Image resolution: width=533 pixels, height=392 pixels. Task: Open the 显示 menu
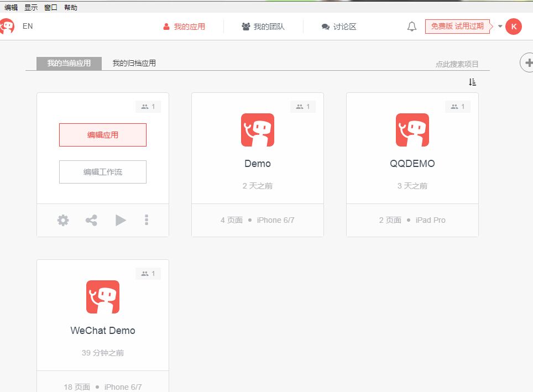31,8
